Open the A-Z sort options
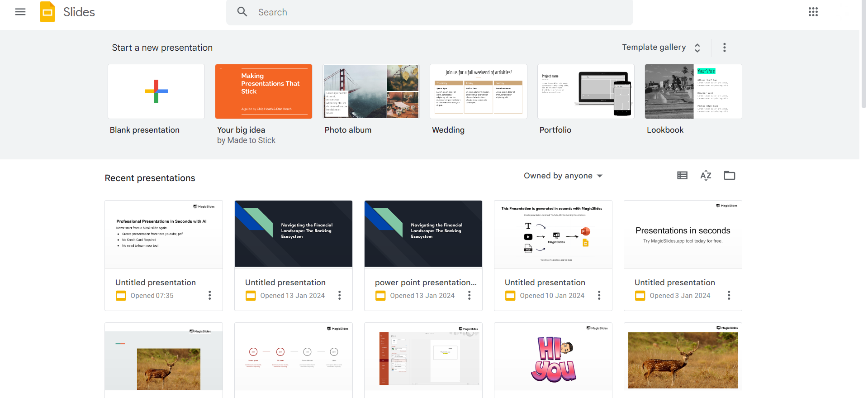 click(x=706, y=176)
